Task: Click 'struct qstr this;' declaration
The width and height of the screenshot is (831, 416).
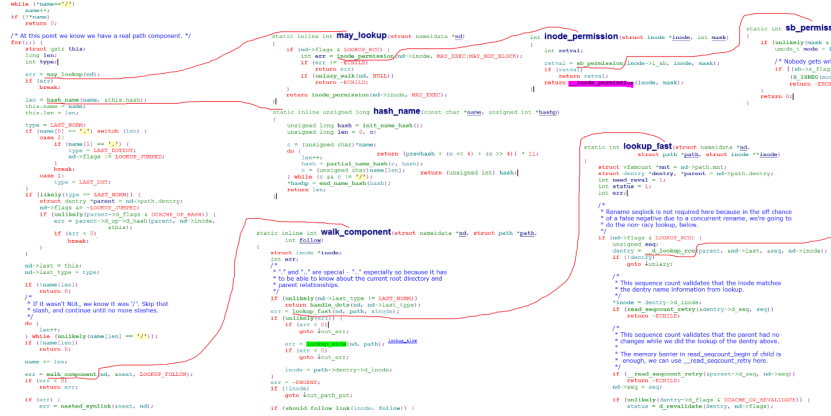Action: [x=55, y=49]
